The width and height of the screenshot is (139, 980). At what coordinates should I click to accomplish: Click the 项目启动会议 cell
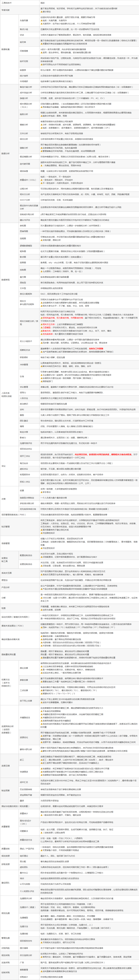[x=29, y=449]
